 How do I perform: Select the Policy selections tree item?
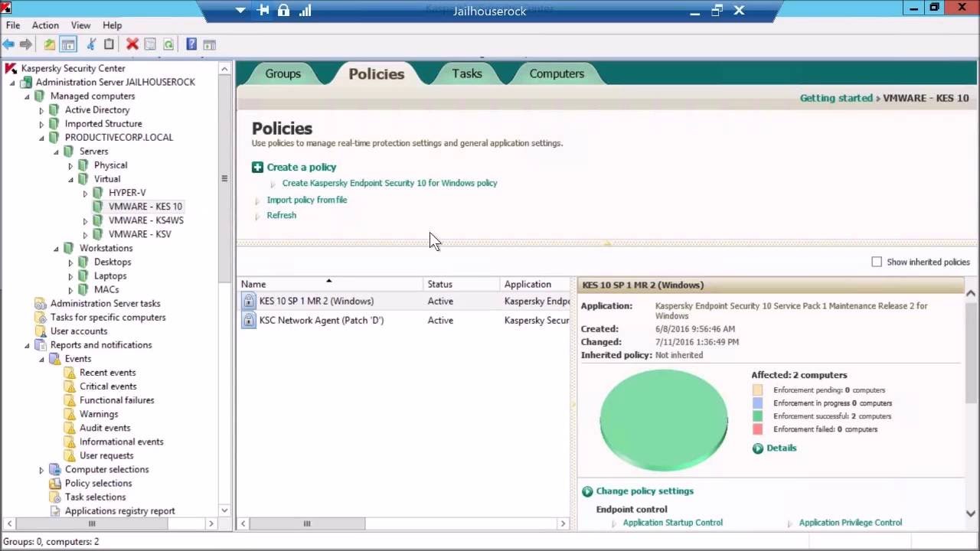(98, 484)
